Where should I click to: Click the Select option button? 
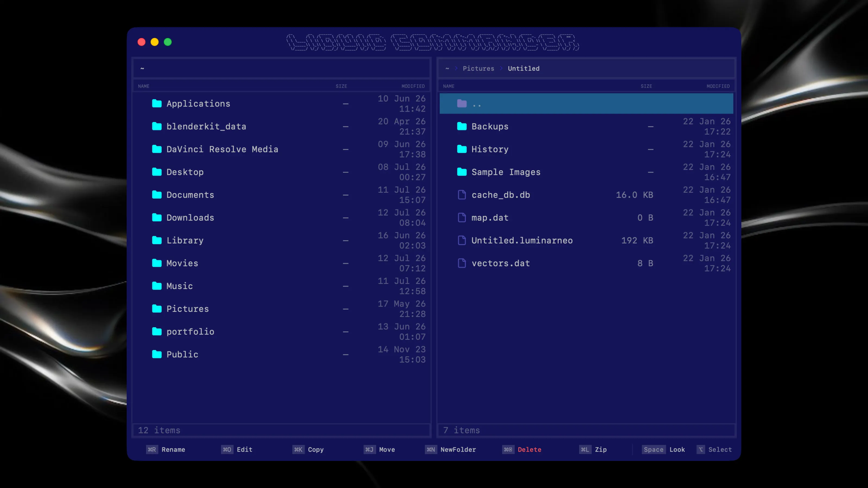click(714, 450)
